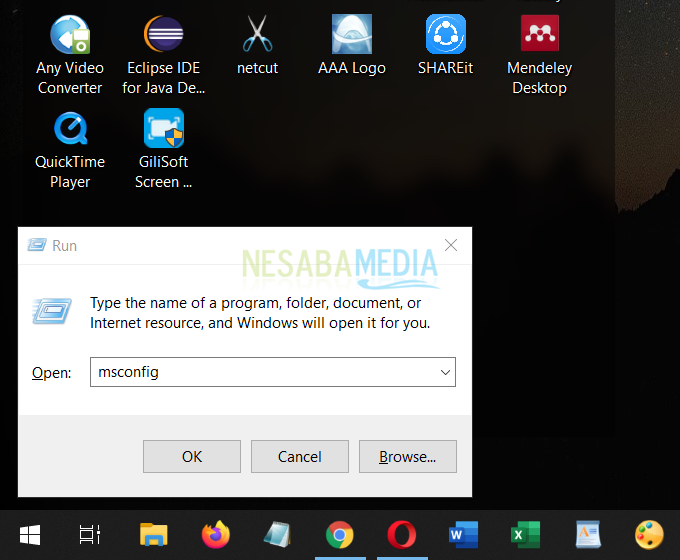680x560 pixels.
Task: Switch to Google Chrome in taskbar
Action: point(340,534)
